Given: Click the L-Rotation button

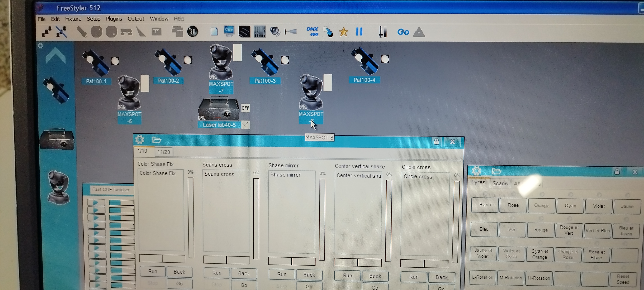Looking at the screenshot, I should coord(482,277).
